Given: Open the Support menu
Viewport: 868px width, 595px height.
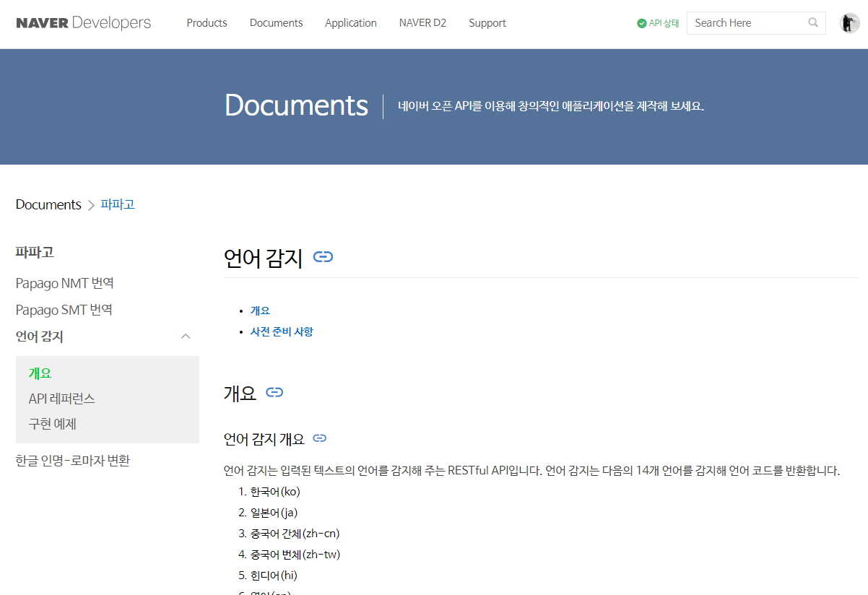Looking at the screenshot, I should pos(487,23).
